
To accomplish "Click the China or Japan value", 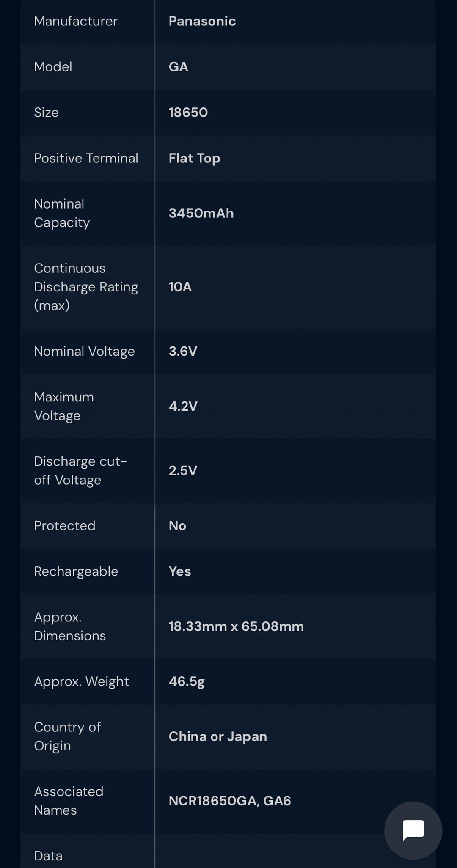I will [x=217, y=736].
